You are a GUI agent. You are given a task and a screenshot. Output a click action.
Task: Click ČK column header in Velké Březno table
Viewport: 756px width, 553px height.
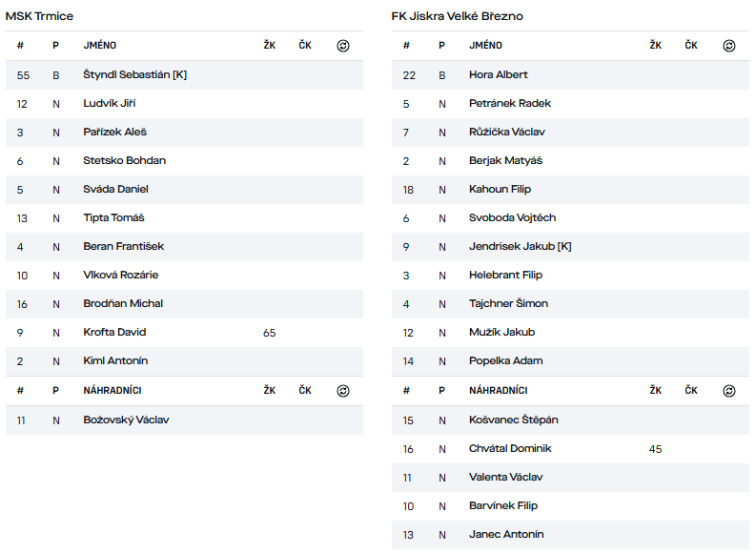(x=691, y=45)
